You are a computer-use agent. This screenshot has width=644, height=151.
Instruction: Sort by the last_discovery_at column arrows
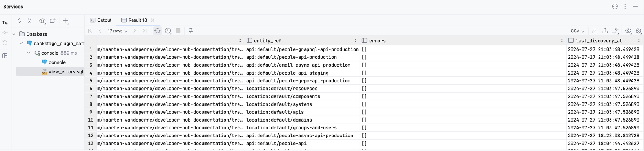639,41
